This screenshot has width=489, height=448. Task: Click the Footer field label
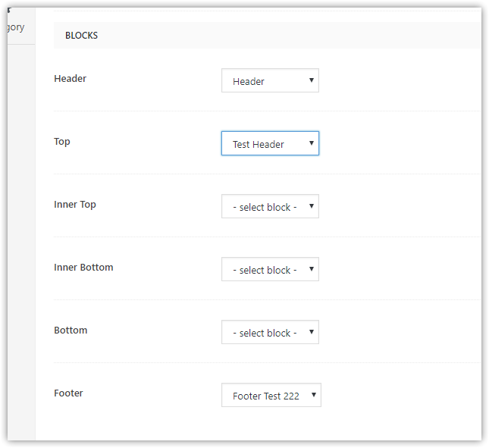point(68,393)
